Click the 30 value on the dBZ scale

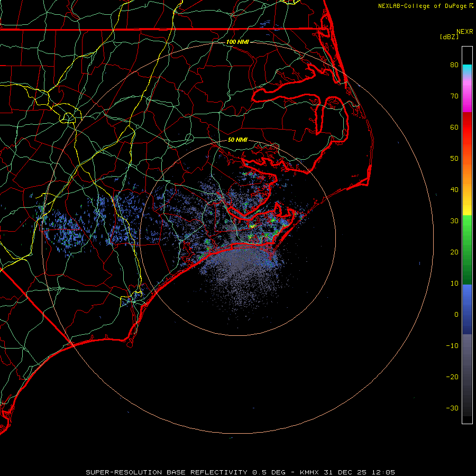click(454, 221)
